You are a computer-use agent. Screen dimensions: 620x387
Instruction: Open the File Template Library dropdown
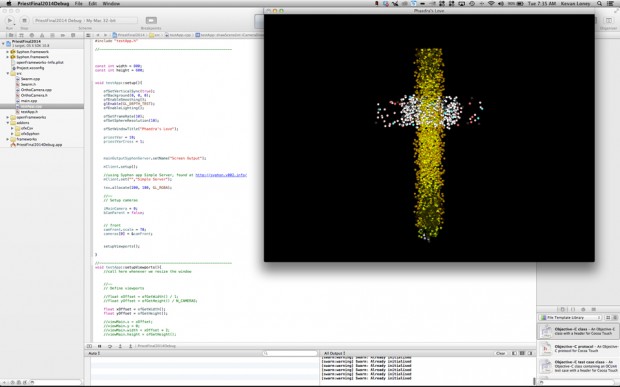pyautogui.click(x=570, y=318)
